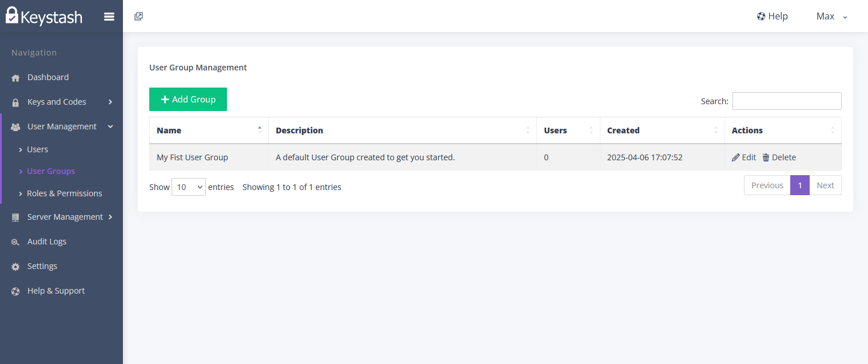Click the trash Delete icon in Actions column
The width and height of the screenshot is (868, 364).
pyautogui.click(x=766, y=157)
